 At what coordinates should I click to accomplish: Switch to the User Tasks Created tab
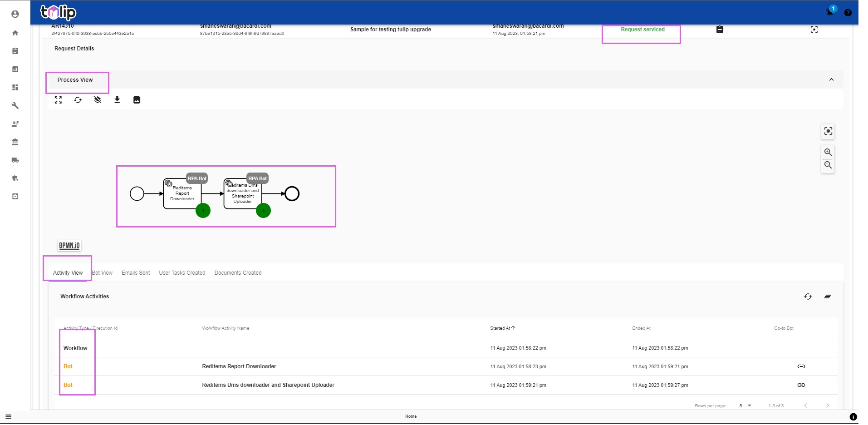182,273
